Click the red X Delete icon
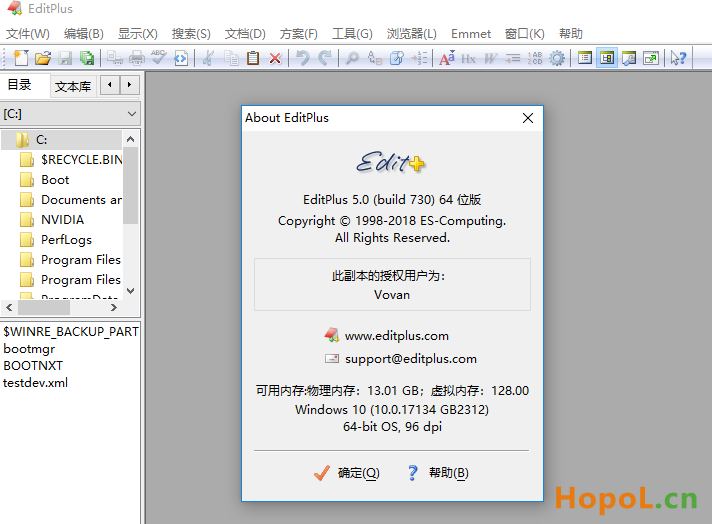The height and width of the screenshot is (524, 712). 275,58
